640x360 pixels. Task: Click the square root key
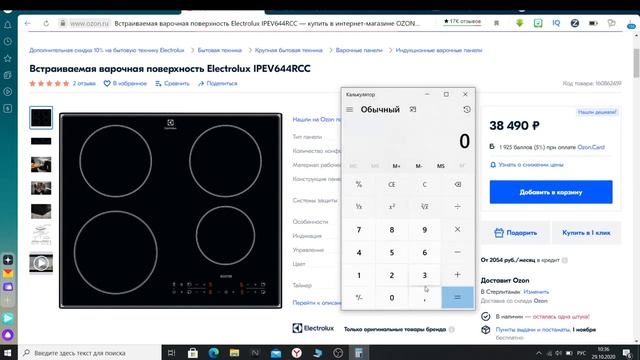coord(424,207)
